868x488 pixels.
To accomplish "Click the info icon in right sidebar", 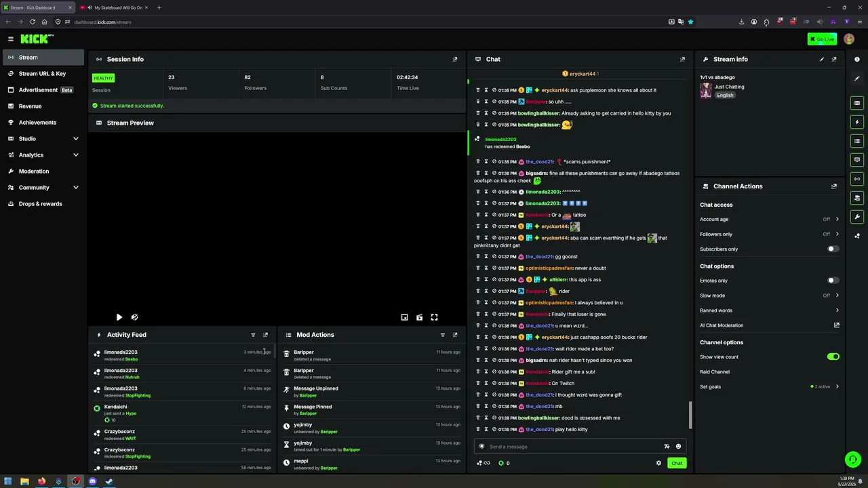I will tap(857, 60).
